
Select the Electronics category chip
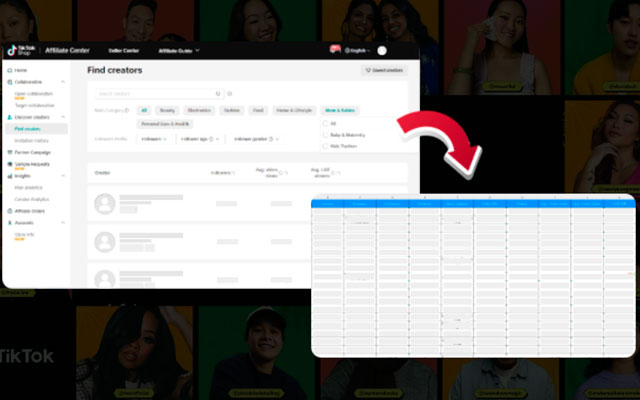[199, 111]
